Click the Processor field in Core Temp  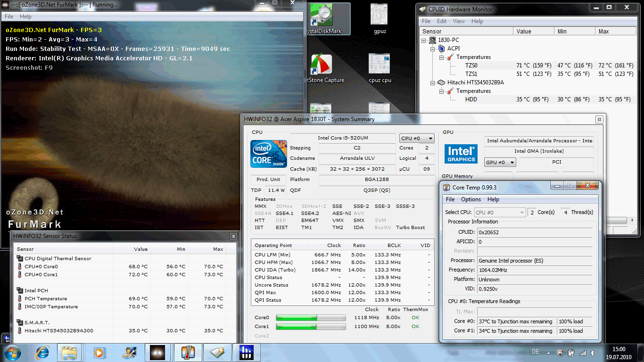pos(535,260)
